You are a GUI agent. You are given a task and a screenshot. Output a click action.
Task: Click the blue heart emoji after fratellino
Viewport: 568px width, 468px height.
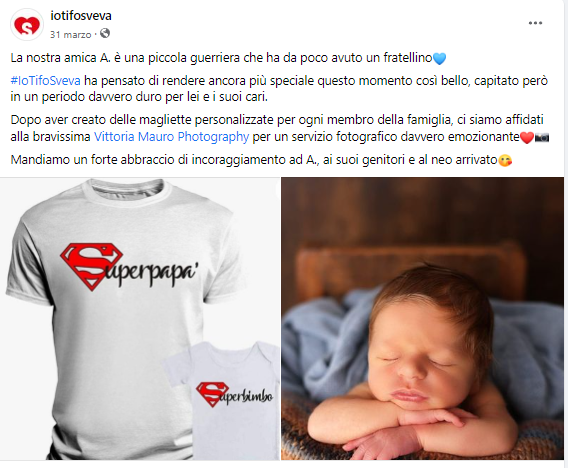(x=439, y=58)
